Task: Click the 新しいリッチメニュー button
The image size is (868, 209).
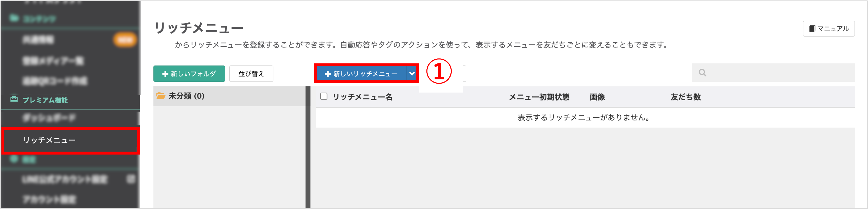Action: click(361, 73)
